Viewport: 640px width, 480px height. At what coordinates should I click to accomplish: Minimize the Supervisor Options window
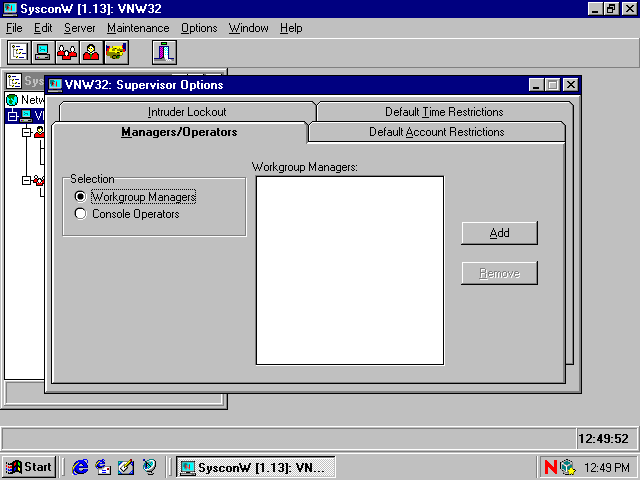536,85
